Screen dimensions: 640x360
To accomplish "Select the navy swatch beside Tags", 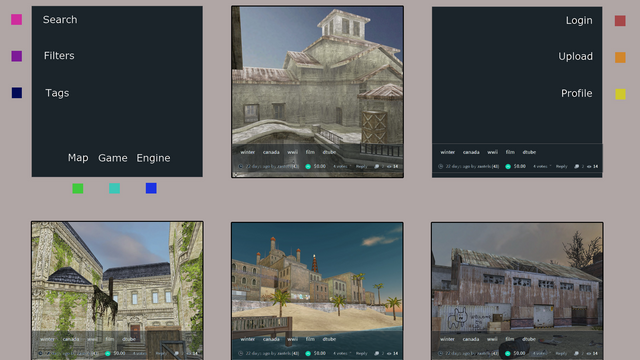I will [x=17, y=93].
